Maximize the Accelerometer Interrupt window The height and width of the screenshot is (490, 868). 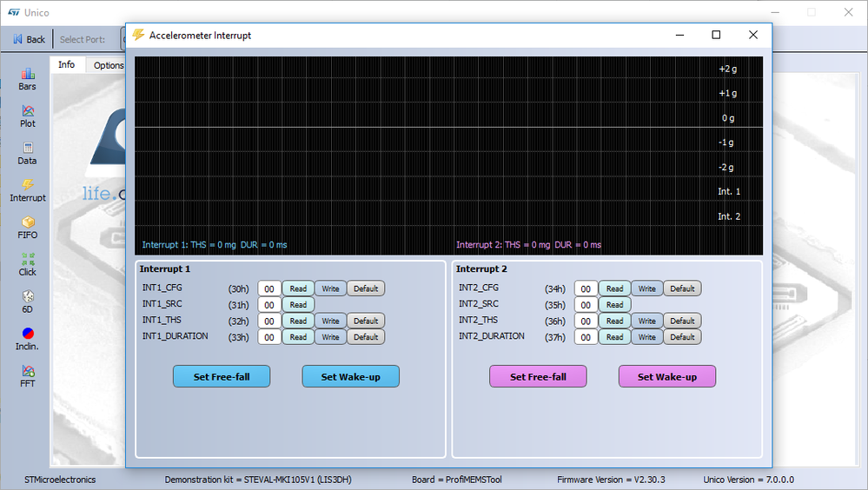(x=716, y=35)
